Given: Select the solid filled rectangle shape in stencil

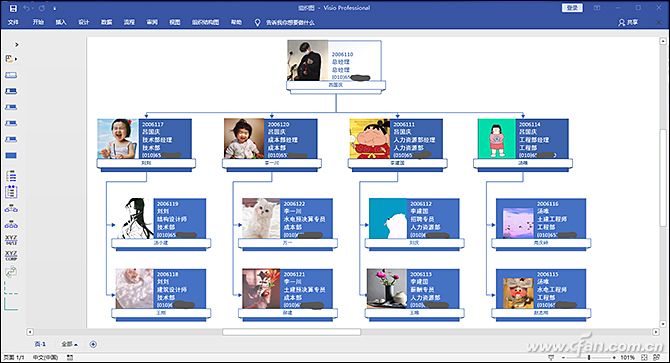Looking at the screenshot, I should (x=11, y=155).
